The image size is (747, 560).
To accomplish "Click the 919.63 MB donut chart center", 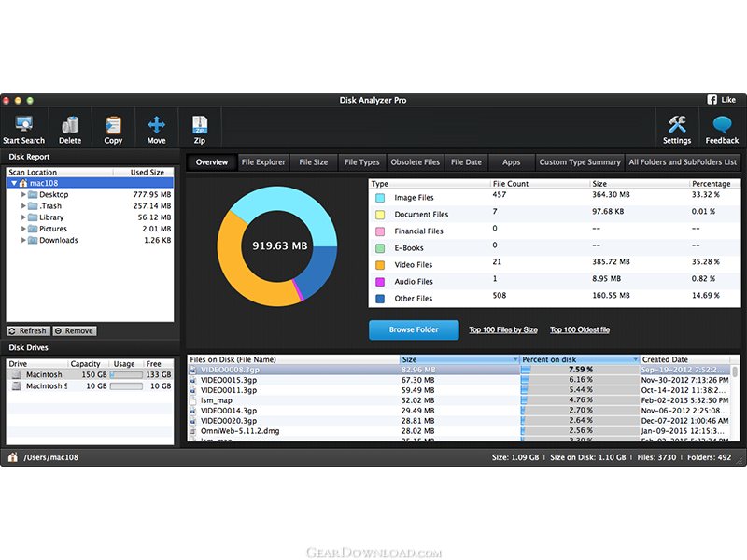I will 279,245.
